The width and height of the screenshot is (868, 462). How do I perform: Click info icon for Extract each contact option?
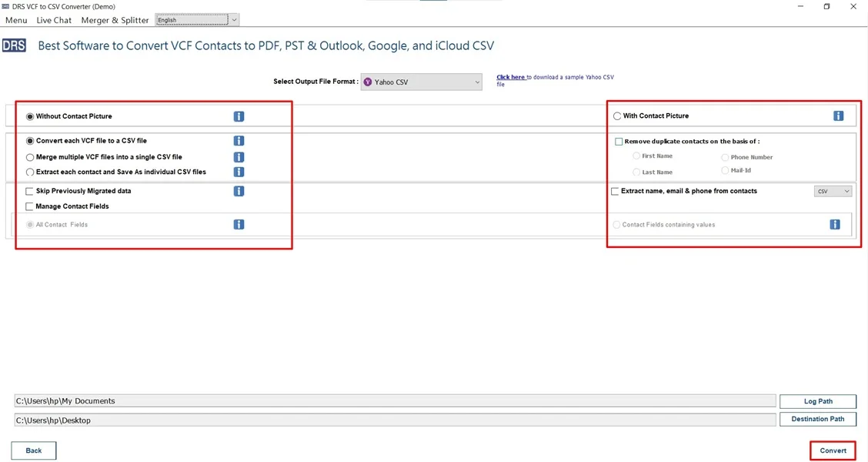(x=239, y=172)
